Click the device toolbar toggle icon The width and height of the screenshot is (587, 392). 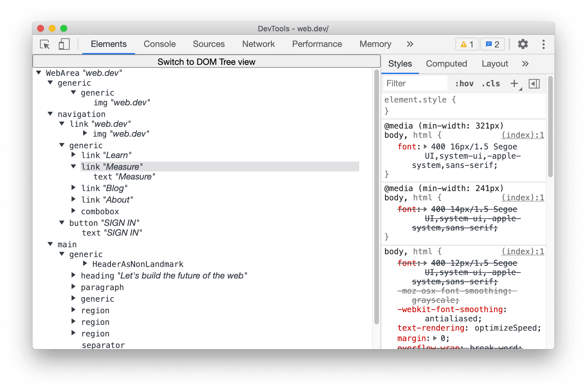point(64,44)
